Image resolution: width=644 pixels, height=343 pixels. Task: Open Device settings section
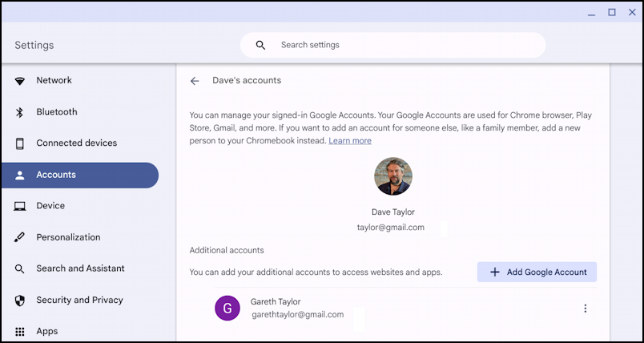80,206
